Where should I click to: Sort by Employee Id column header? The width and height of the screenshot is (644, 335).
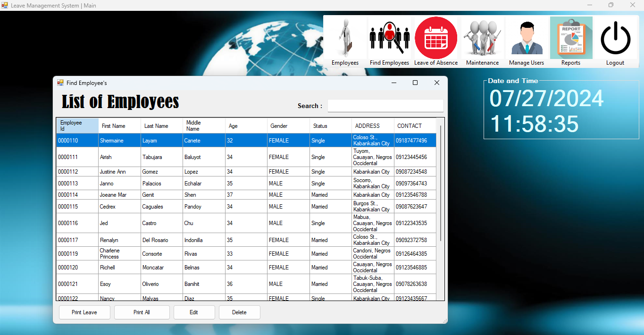tap(77, 126)
